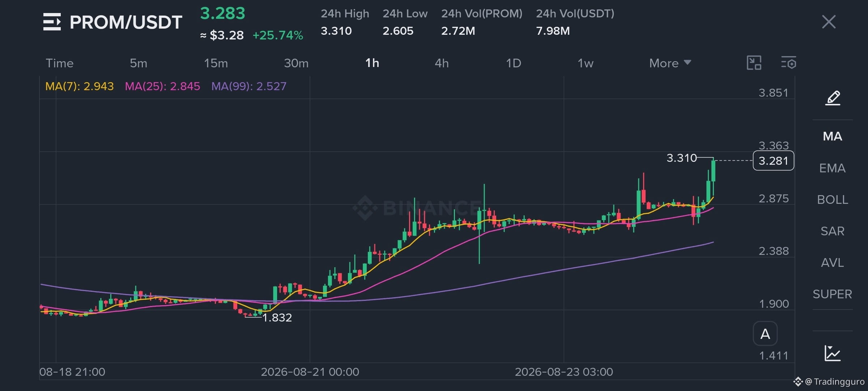Enable the AVL indicator
Image resolution: width=868 pixels, height=391 pixels.
833,262
